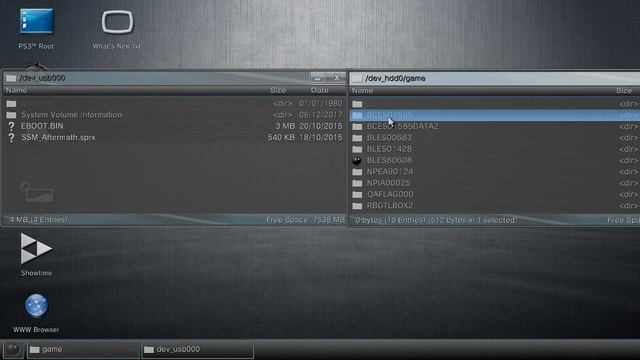Click the EBOOT.BIN unknown-file question icon
The image size is (640, 360).
coord(11,126)
